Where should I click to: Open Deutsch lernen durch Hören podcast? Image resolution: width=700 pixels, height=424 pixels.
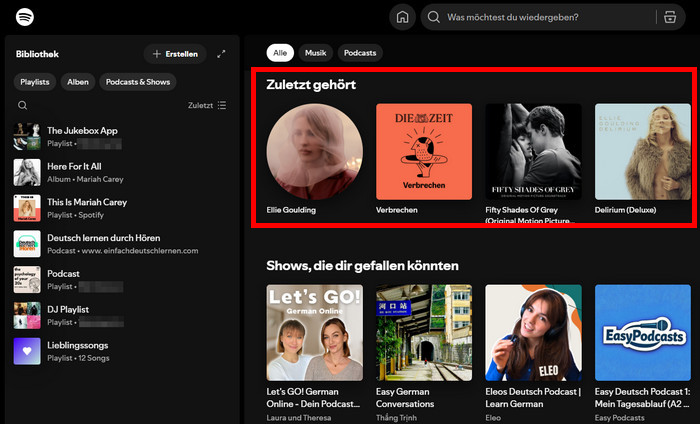(x=121, y=244)
